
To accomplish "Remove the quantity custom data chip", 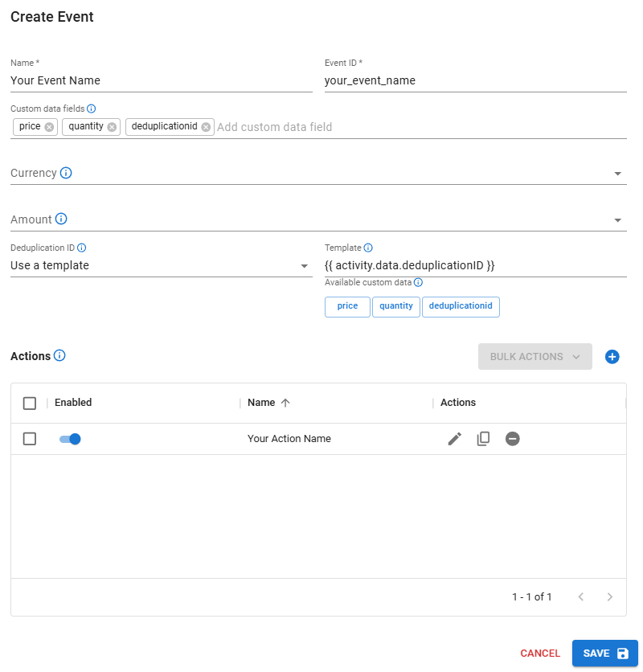I will [112, 127].
